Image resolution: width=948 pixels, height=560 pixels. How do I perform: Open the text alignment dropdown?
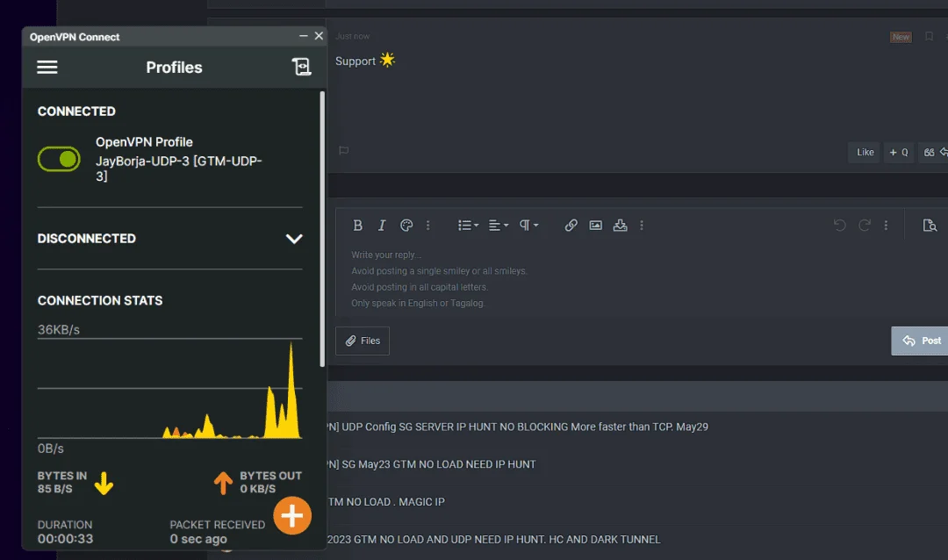pos(499,226)
